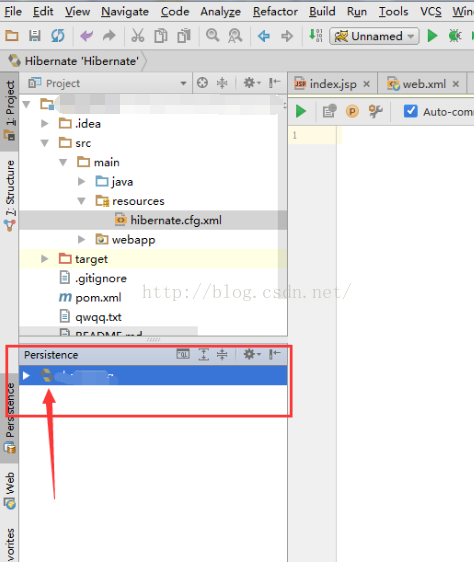The image size is (474, 562).
Task: Close the index.jsp tab
Action: [x=366, y=84]
